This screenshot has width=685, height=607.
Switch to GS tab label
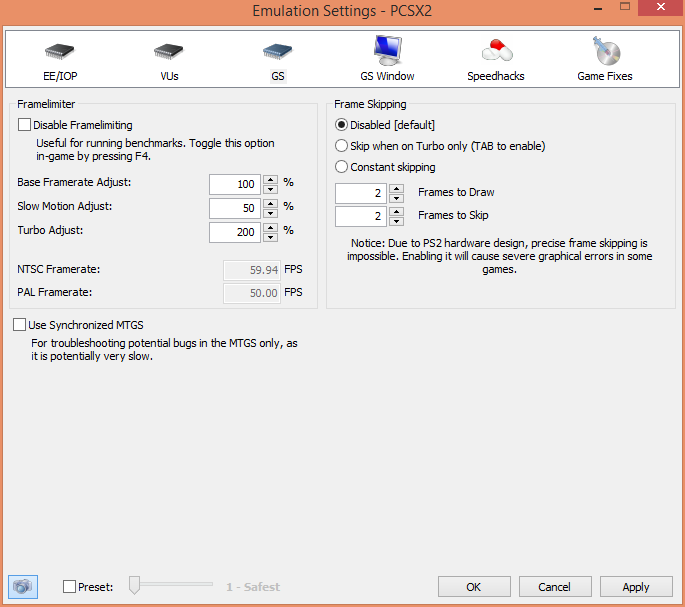pos(278,76)
